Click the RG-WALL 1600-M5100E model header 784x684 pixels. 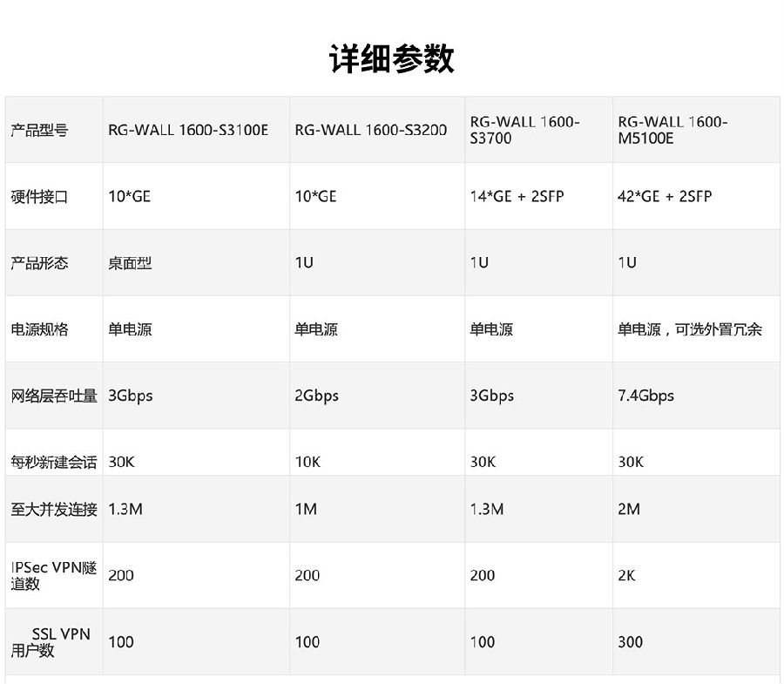[x=672, y=130]
